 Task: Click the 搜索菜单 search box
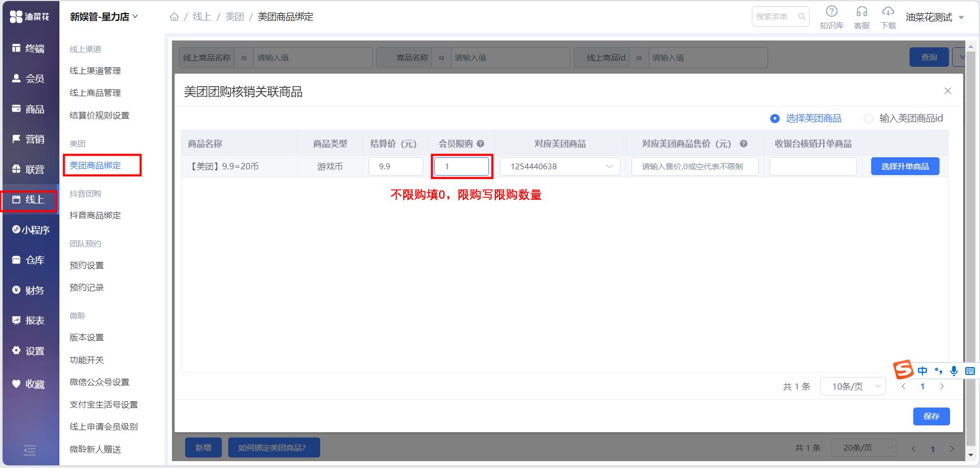780,17
